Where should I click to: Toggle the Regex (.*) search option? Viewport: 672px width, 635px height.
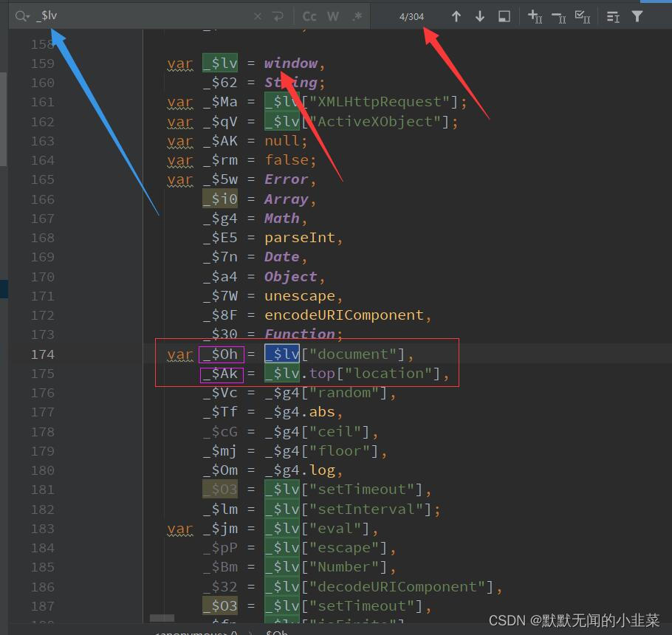(x=357, y=16)
